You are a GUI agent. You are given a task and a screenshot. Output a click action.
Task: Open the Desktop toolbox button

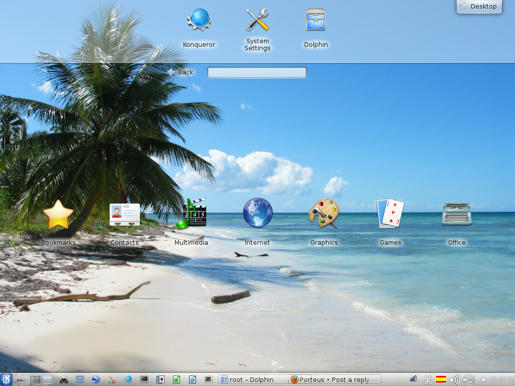coord(479,7)
